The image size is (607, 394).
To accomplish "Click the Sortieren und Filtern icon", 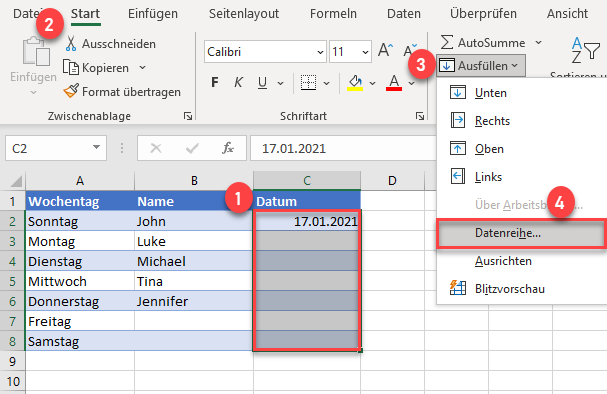I will pyautogui.click(x=585, y=50).
